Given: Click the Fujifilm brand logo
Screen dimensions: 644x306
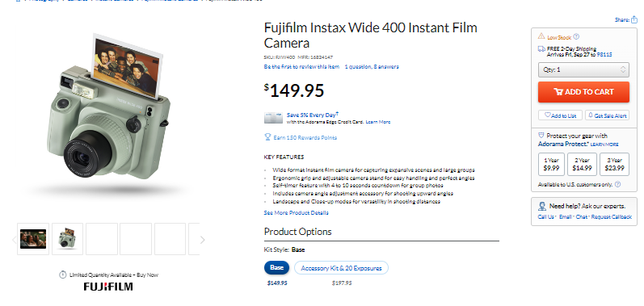Looking at the screenshot, I should pos(108,287).
